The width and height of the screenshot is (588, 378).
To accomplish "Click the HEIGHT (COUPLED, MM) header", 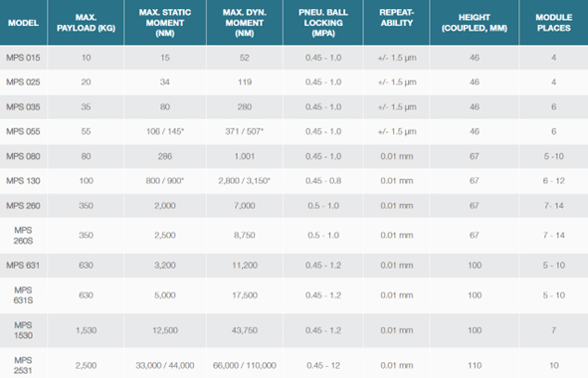I will point(475,23).
